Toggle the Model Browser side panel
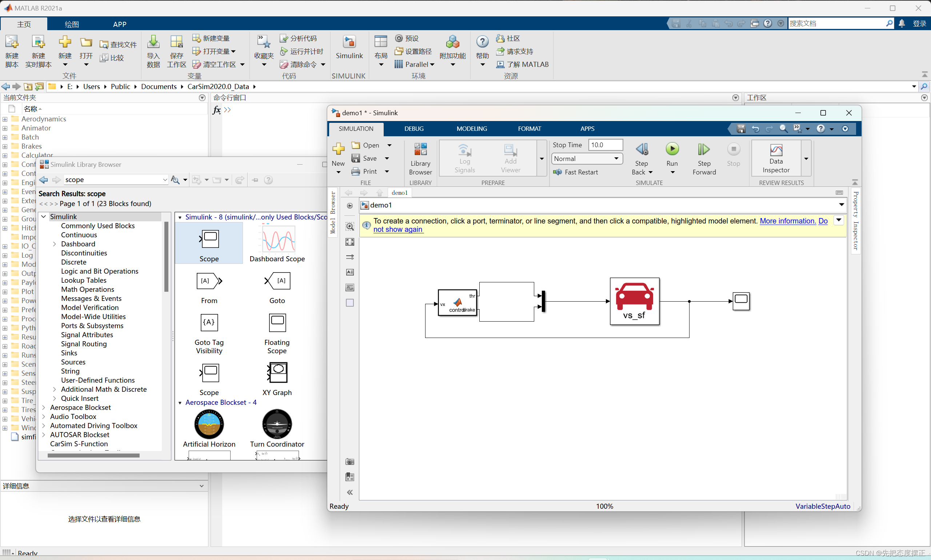The image size is (931, 560). point(333,213)
